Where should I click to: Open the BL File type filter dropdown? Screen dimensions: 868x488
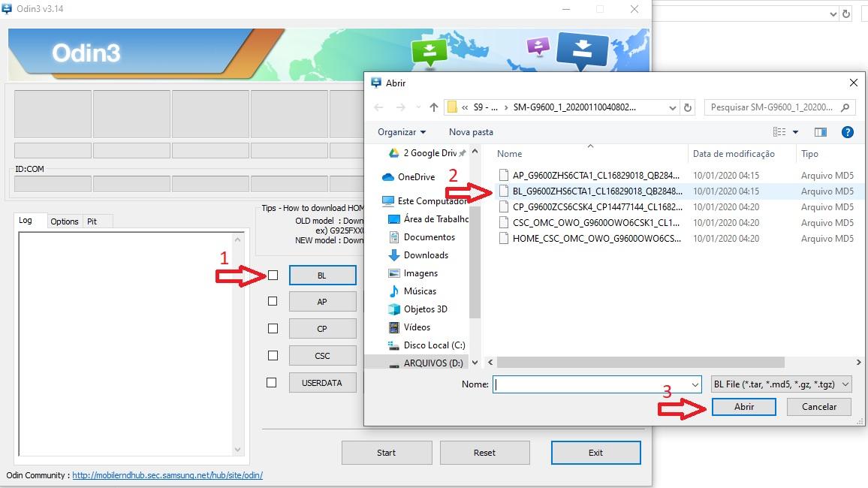click(x=781, y=384)
